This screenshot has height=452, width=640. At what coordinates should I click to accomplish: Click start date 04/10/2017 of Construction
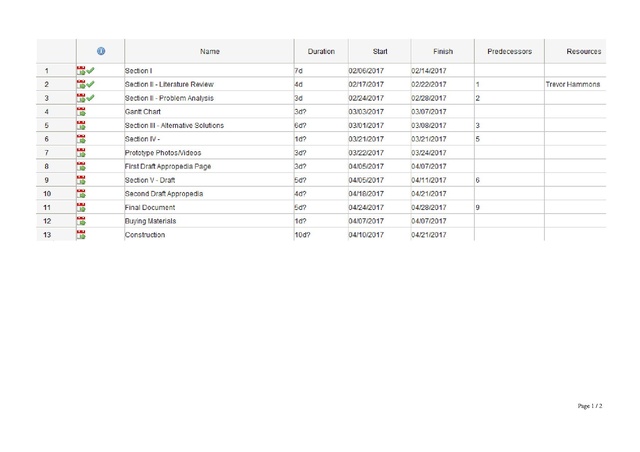[x=366, y=235]
